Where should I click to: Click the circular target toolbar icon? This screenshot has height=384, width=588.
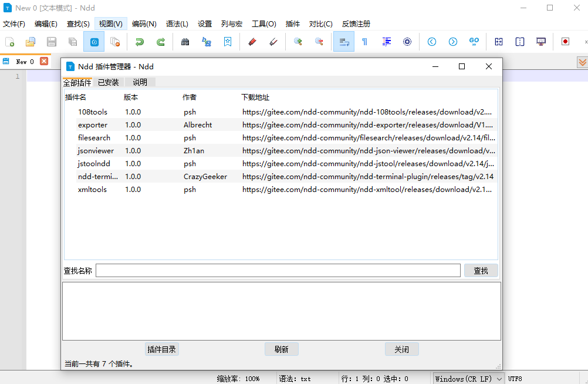click(407, 42)
